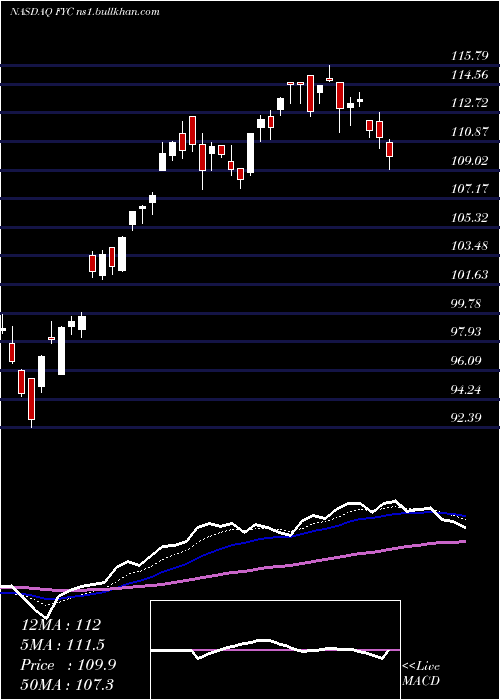The height and width of the screenshot is (700, 500).
Task: Click the 109.02 price level label
Action: pyautogui.click(x=470, y=161)
